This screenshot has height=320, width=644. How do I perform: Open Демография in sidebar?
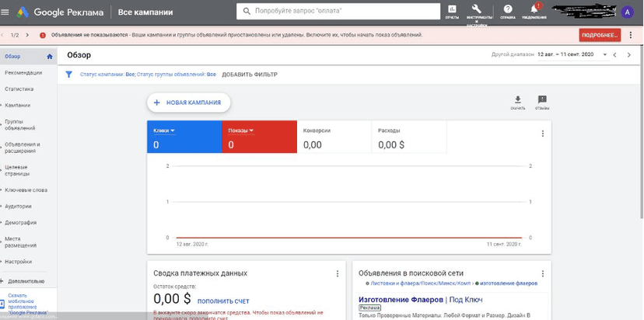pos(20,222)
